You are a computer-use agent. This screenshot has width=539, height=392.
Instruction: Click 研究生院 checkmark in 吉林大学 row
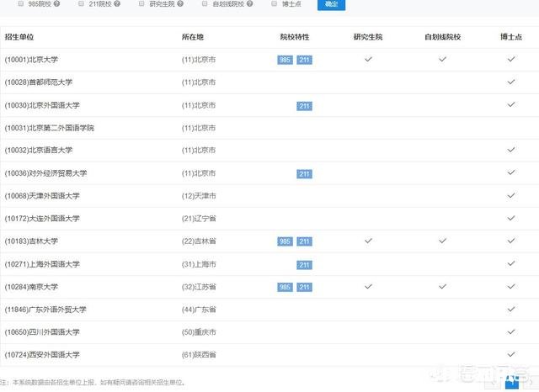point(368,241)
